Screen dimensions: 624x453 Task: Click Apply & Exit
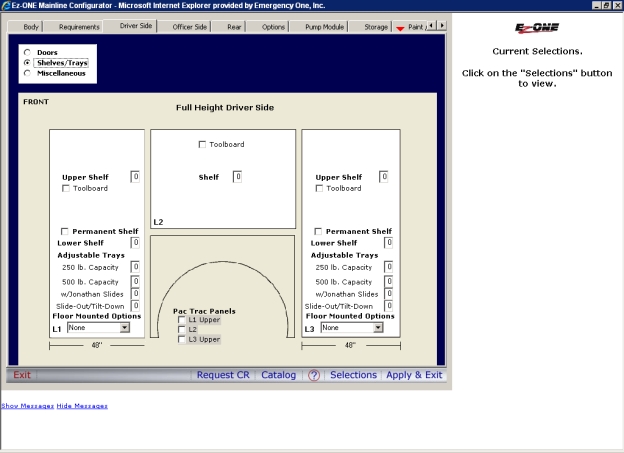414,375
